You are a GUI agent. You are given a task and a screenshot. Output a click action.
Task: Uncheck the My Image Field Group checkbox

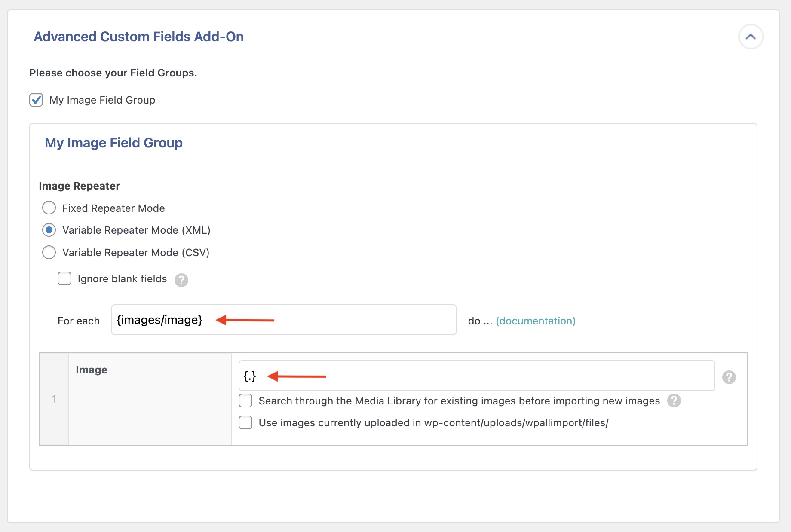(36, 100)
